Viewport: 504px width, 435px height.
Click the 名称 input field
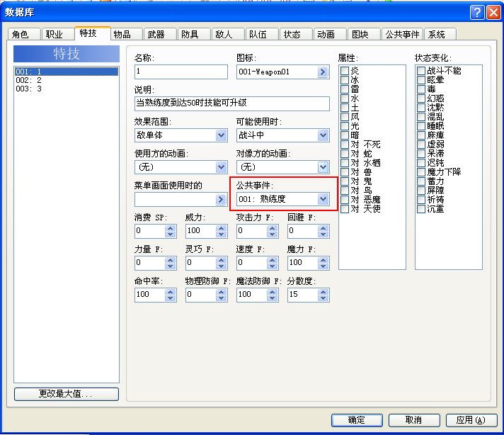(x=181, y=72)
